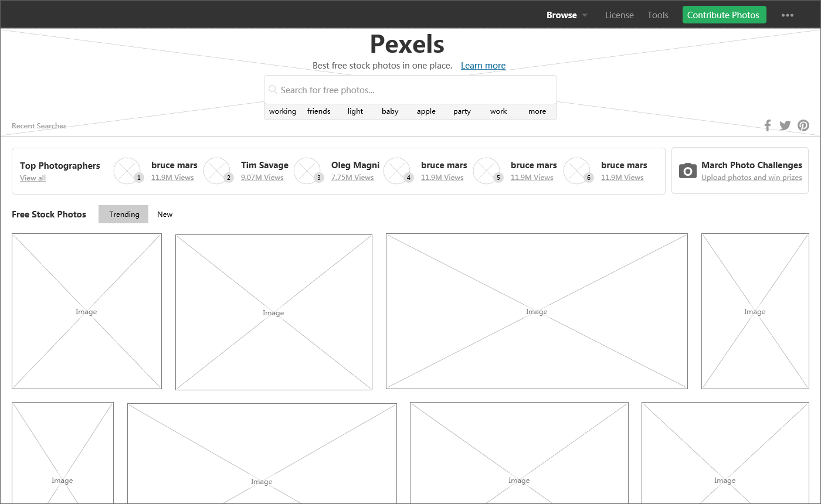Click View all under Top Photographers
Viewport: 821px width, 504px height.
[x=32, y=178]
